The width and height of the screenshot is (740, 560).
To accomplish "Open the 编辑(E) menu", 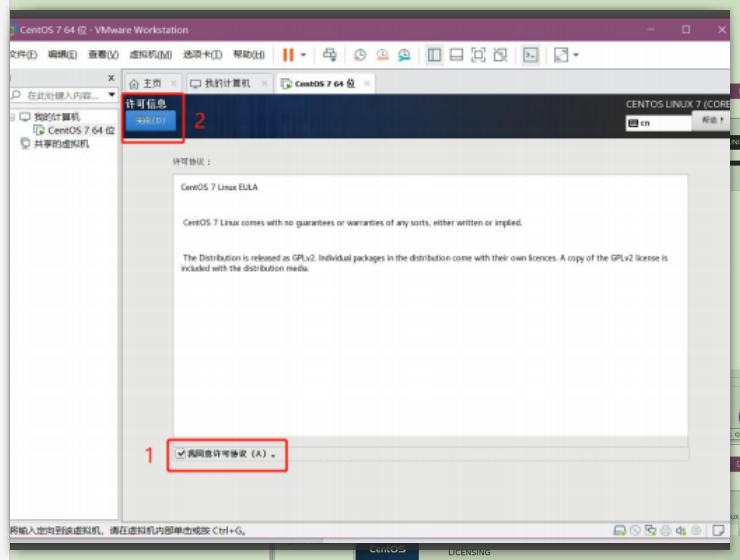I will (x=62, y=55).
